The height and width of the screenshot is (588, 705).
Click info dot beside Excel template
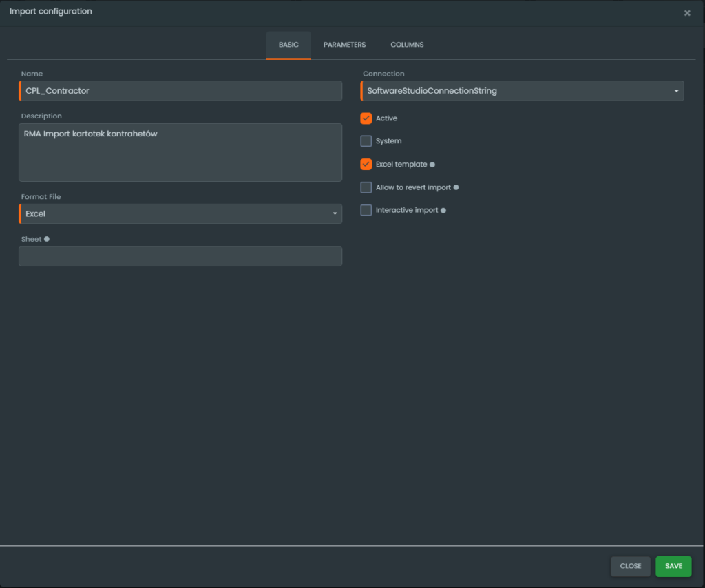coord(432,165)
